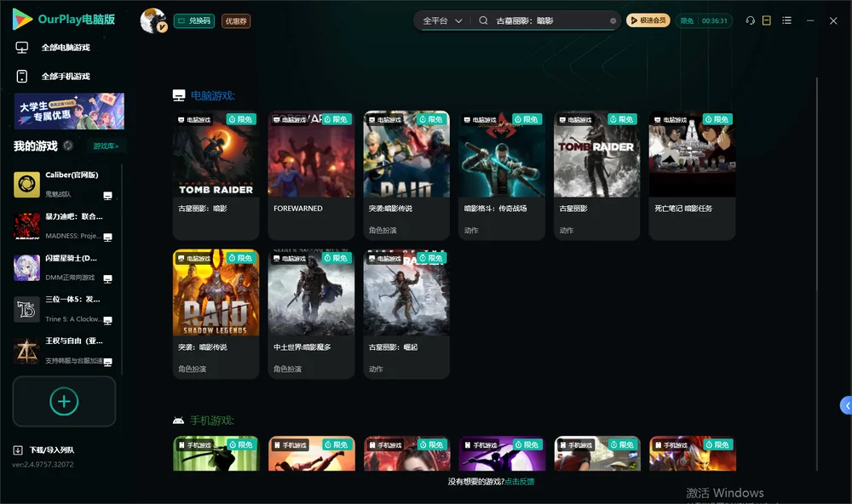The image size is (852, 504).
Task: Click the 限免 countdown timer badge
Action: pyautogui.click(x=704, y=20)
